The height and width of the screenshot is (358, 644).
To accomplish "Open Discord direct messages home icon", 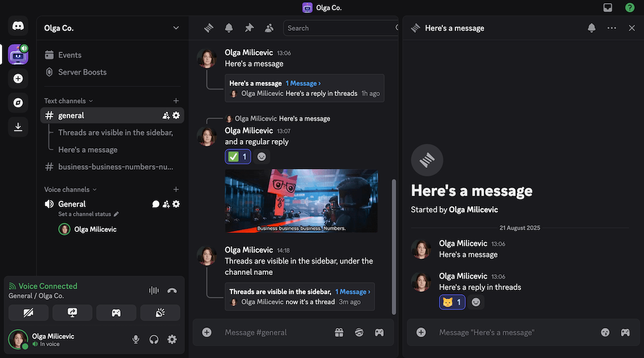I will (18, 26).
